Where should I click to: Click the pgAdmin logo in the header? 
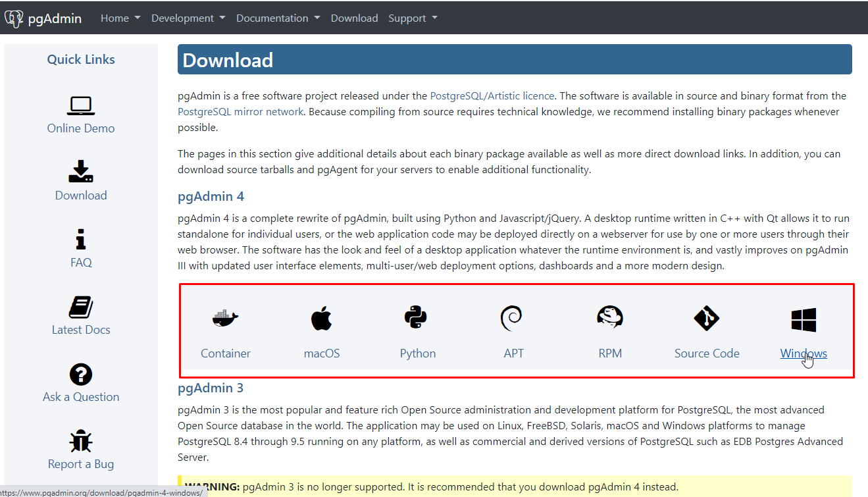[x=43, y=18]
